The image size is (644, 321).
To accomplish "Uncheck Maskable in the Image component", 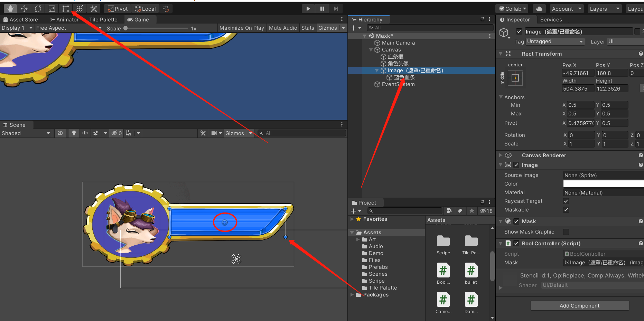I will click(x=566, y=210).
